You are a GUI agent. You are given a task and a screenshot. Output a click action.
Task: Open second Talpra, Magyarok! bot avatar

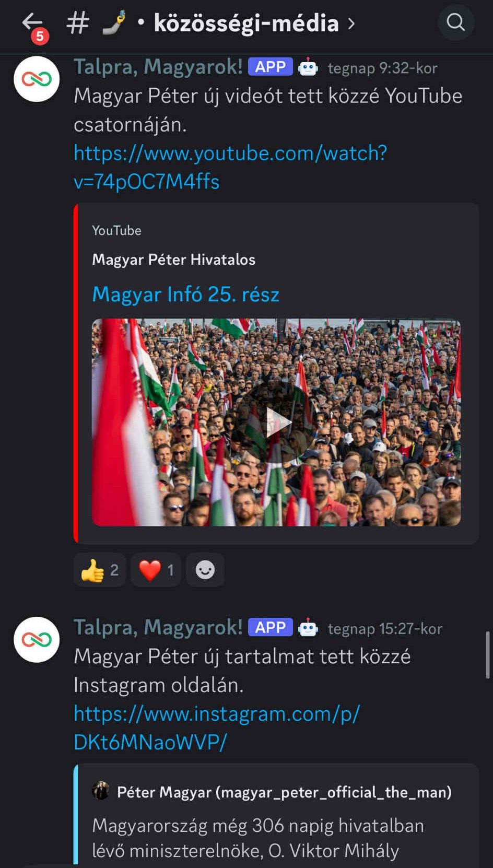(x=37, y=640)
